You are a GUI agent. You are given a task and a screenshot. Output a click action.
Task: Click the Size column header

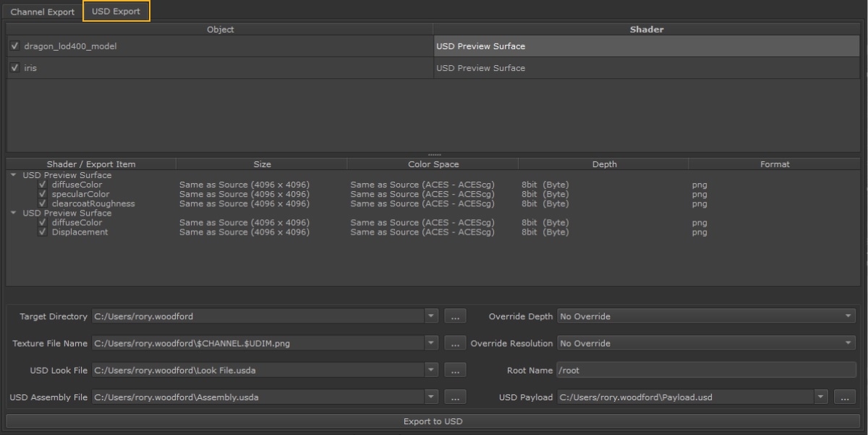[x=262, y=164]
